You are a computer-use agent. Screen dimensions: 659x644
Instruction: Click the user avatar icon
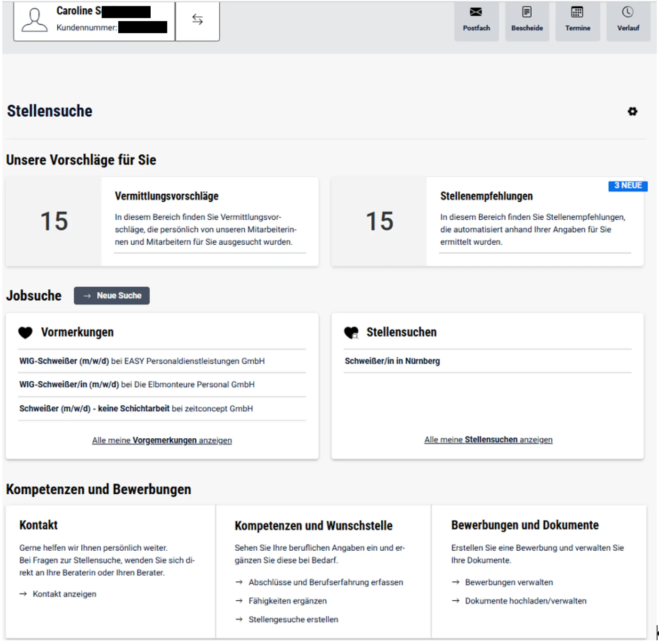tap(34, 21)
